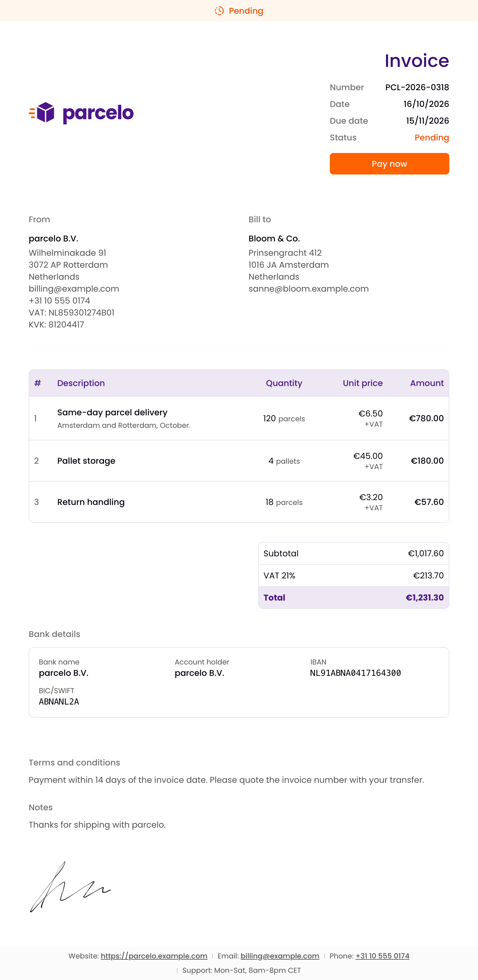Click the Subtotal value €1,017.60
The width and height of the screenshot is (478, 980).
425,553
